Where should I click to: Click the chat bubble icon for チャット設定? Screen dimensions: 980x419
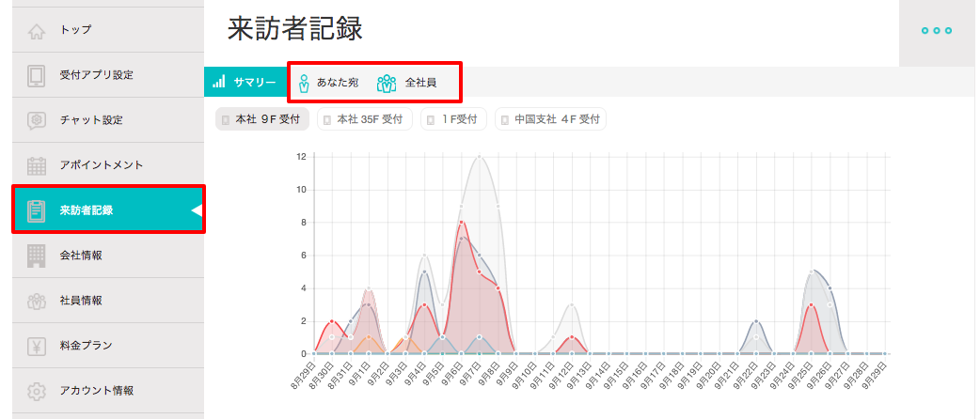pyautogui.click(x=37, y=120)
